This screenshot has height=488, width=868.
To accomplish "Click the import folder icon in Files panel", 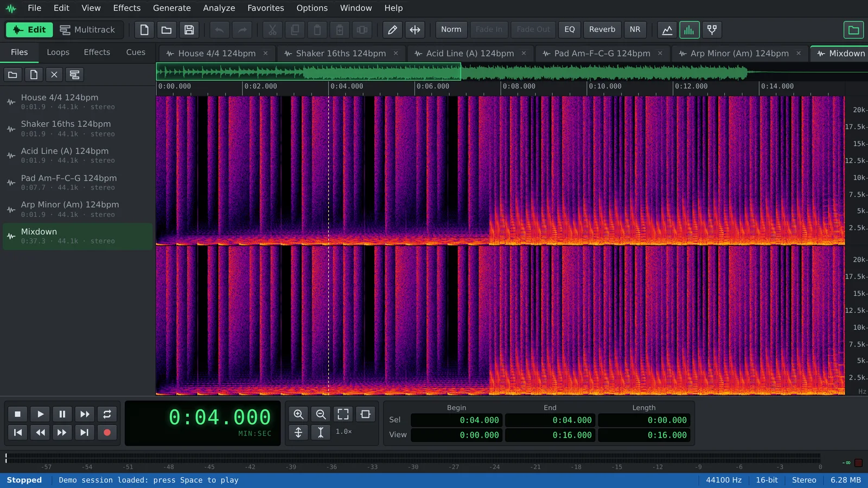I will pyautogui.click(x=12, y=75).
